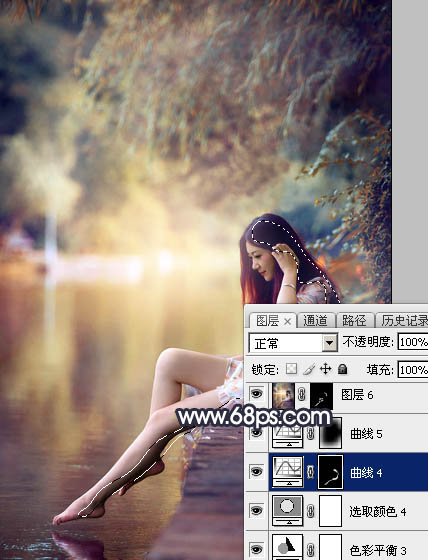Click the 曲线 4 curves adjustment icon
Viewport: 428px width, 560px height.
click(x=288, y=472)
